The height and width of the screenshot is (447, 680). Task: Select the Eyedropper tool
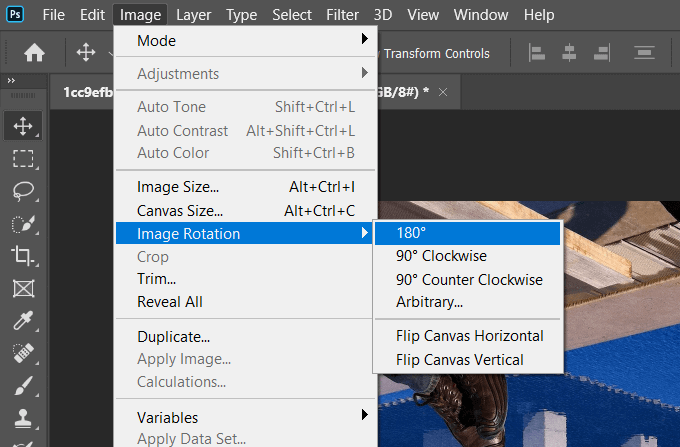pos(22,321)
